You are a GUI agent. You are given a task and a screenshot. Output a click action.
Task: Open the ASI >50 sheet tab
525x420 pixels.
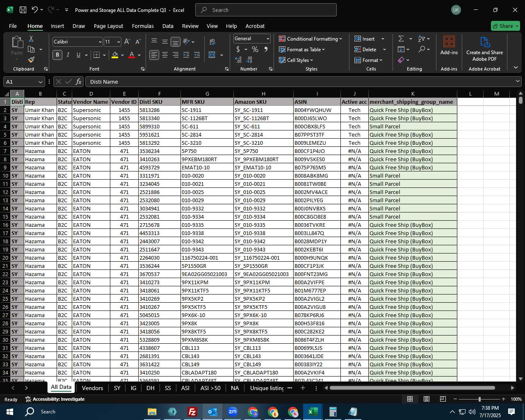210,388
